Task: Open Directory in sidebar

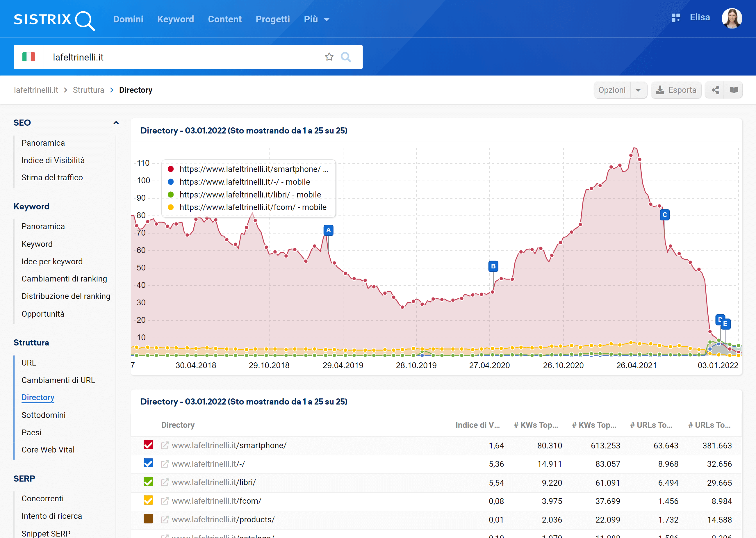Action: pos(38,397)
